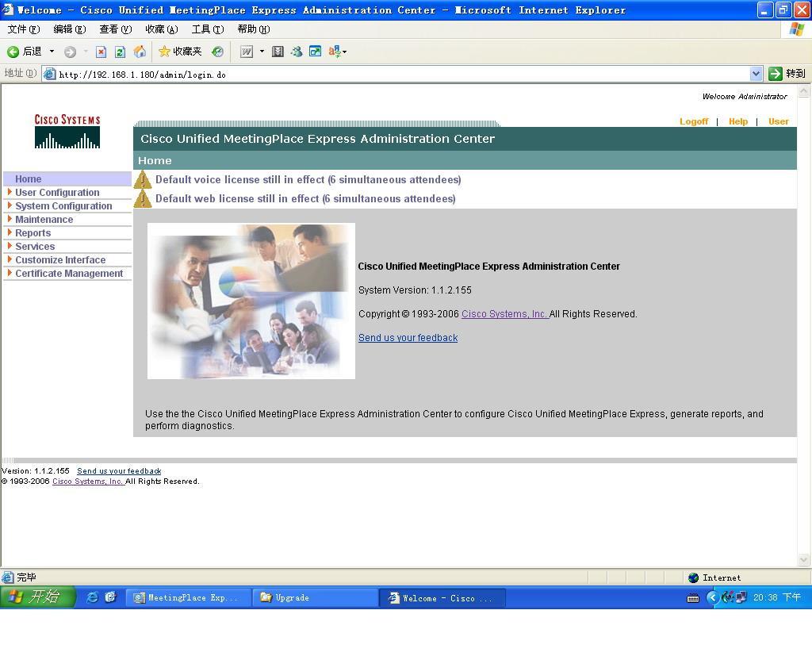
Task: Click the System Version: 1.1.2.155 text
Action: tap(415, 290)
